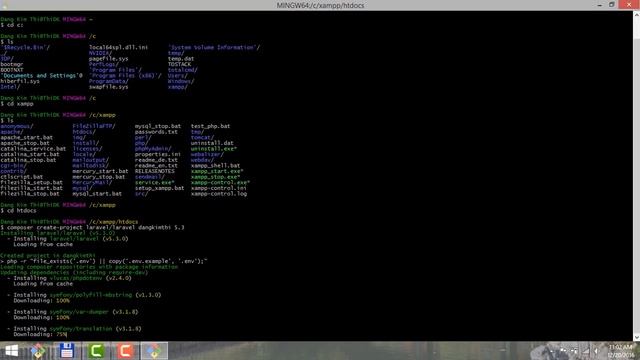Screen dimensions: 640x360
Task: Click the 'phpMyAdmin/' directory entry
Action: (x=153, y=149)
